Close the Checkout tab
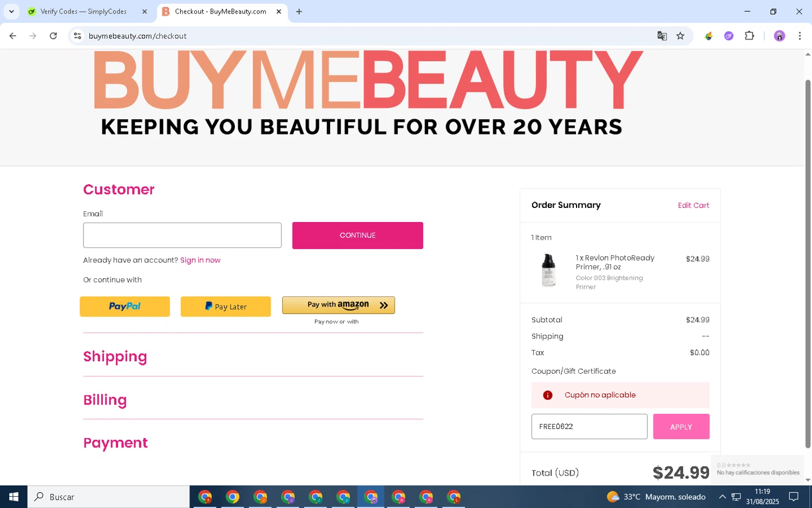 pyautogui.click(x=278, y=11)
